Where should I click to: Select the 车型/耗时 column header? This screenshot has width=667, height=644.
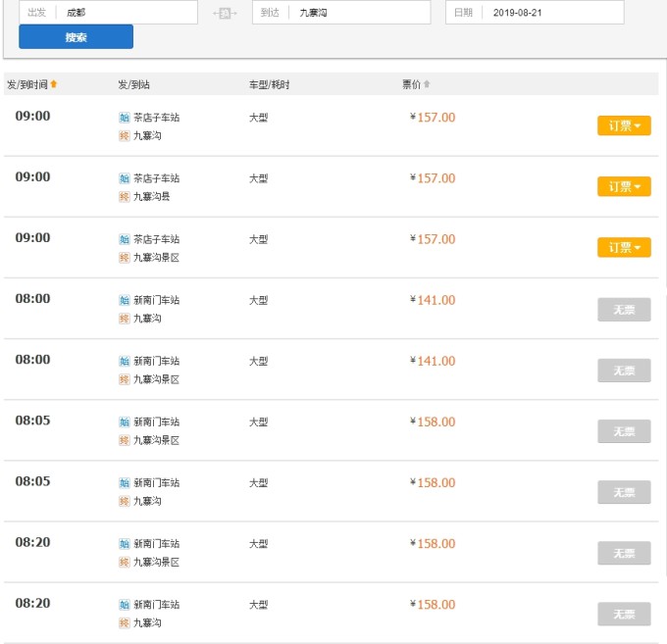pos(270,84)
